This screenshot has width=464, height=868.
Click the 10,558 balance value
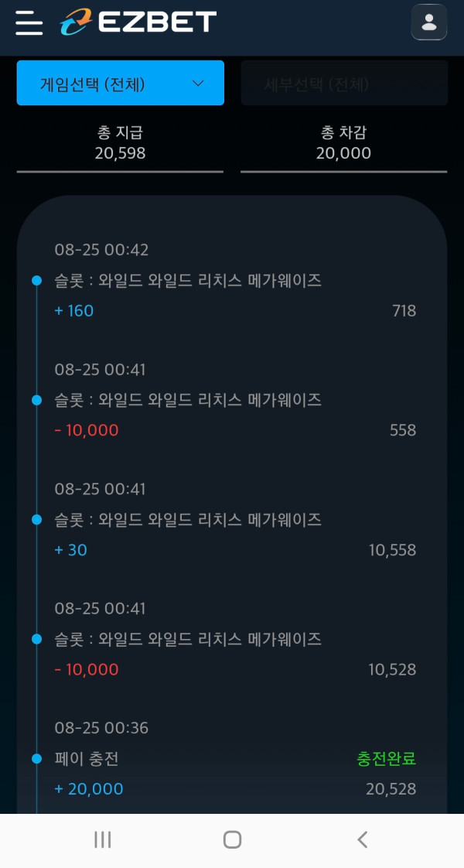pos(392,550)
